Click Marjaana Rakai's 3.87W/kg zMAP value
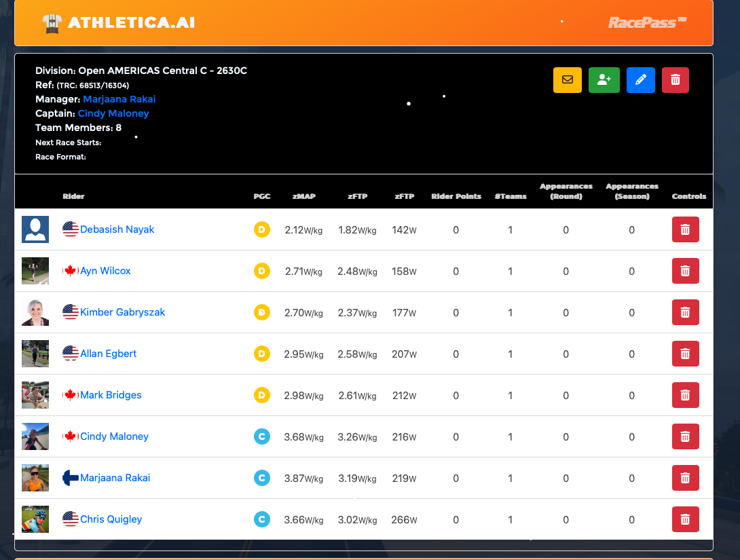Image resolution: width=740 pixels, height=560 pixels. [x=303, y=479]
